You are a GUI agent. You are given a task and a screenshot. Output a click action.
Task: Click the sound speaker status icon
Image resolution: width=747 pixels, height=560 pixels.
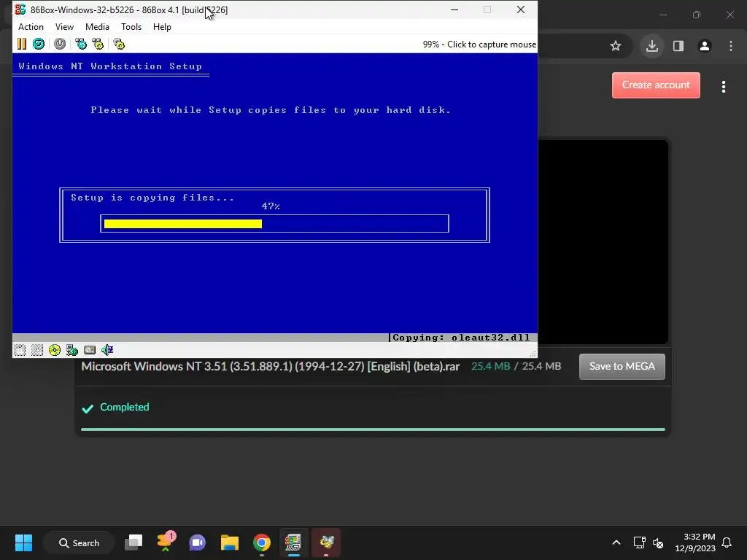click(107, 350)
